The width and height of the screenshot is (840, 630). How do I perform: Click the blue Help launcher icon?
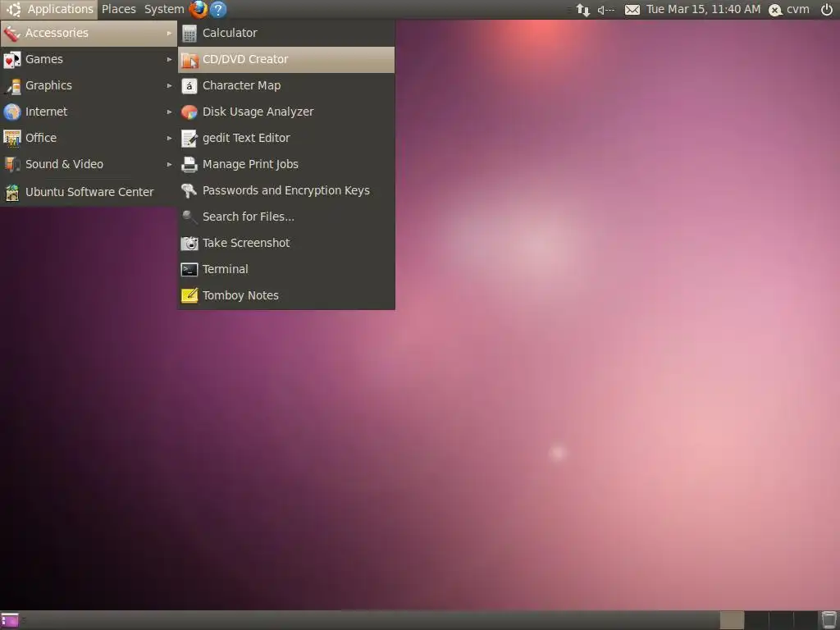[218, 9]
